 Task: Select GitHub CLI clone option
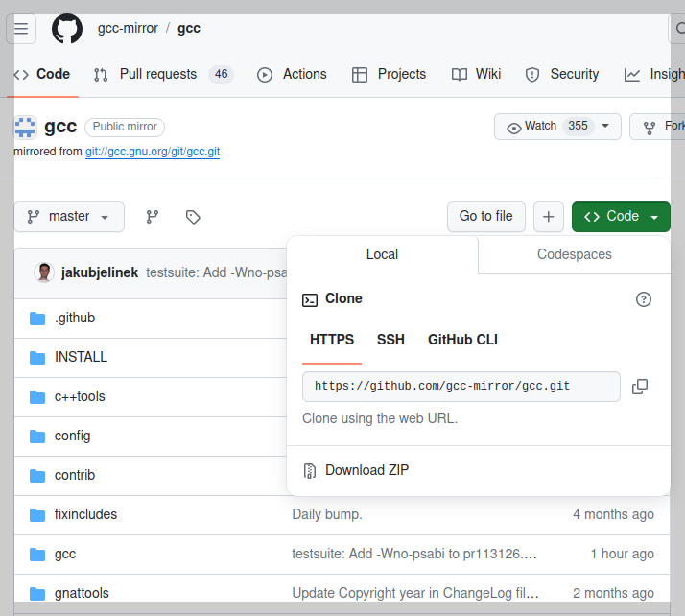462,340
